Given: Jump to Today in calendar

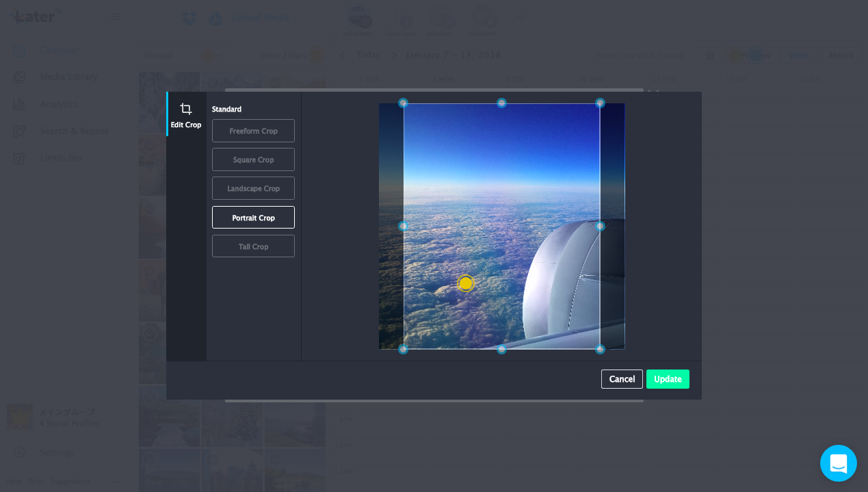Looking at the screenshot, I should pos(369,55).
